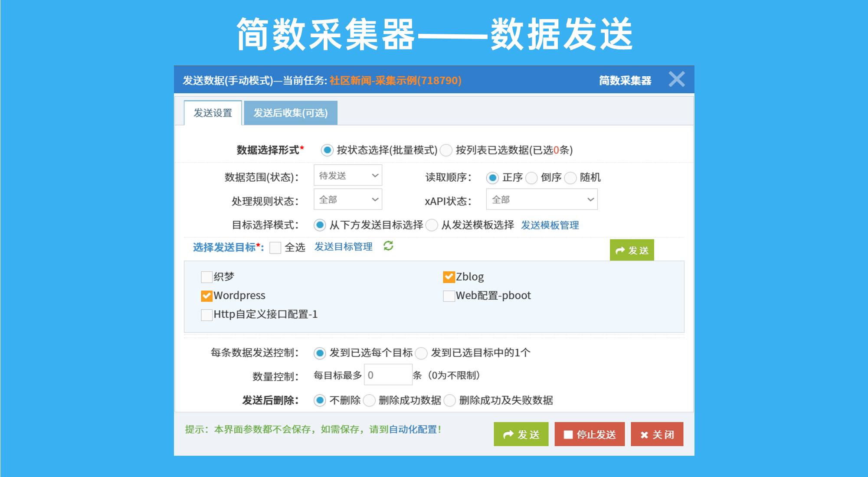Select 删除成功数据 option
This screenshot has width=868, height=477.
click(369, 400)
